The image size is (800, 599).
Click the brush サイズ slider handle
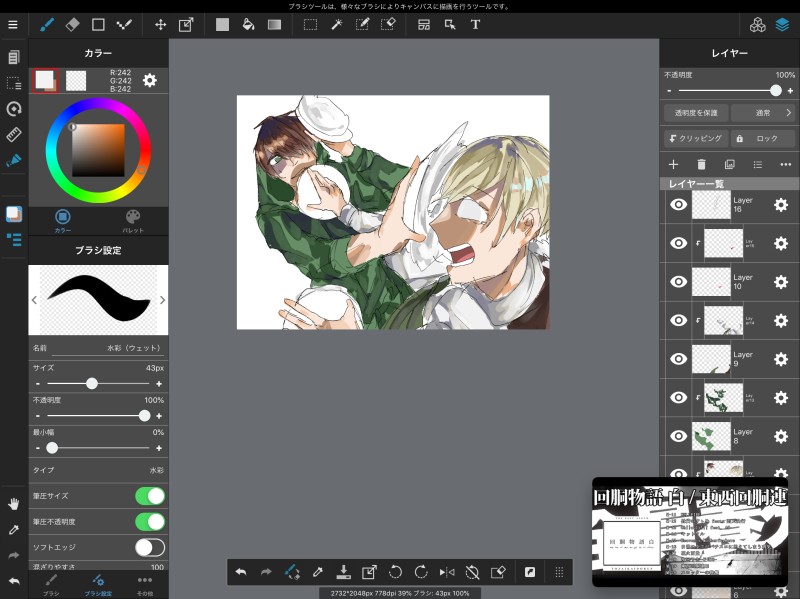coord(92,383)
